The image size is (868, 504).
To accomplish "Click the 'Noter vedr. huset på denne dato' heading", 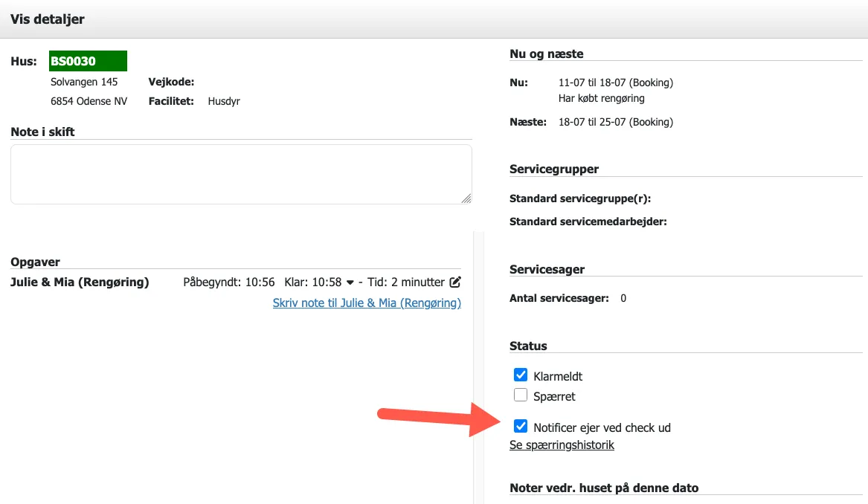I will (604, 488).
